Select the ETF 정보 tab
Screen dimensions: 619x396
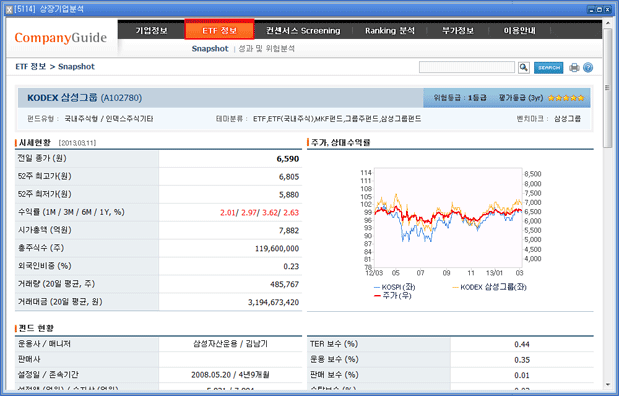pos(219,30)
